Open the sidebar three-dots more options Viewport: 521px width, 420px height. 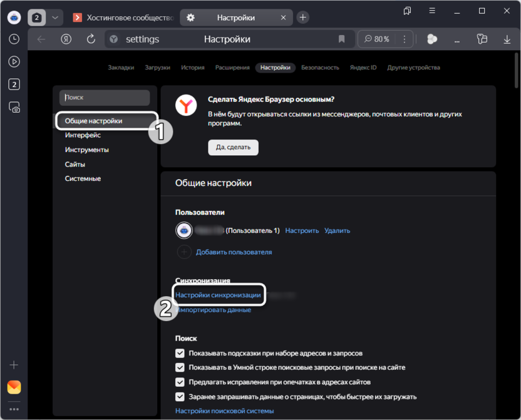point(14,409)
